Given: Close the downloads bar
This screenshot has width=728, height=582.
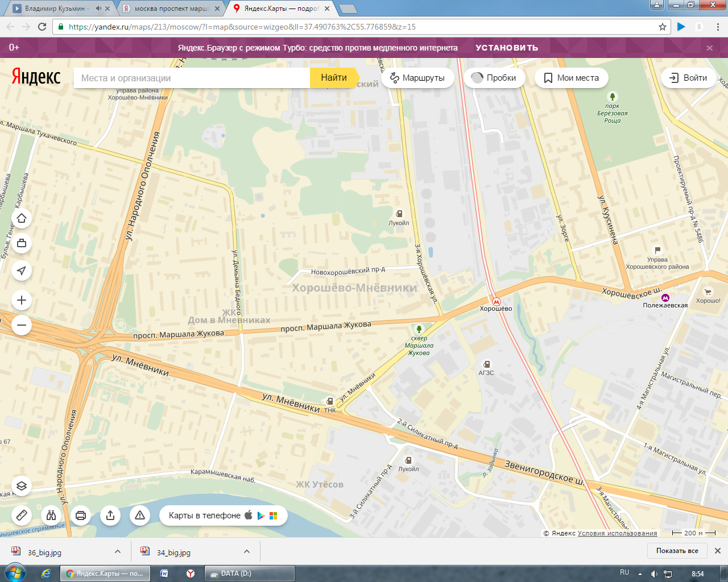Looking at the screenshot, I should click(x=718, y=551).
